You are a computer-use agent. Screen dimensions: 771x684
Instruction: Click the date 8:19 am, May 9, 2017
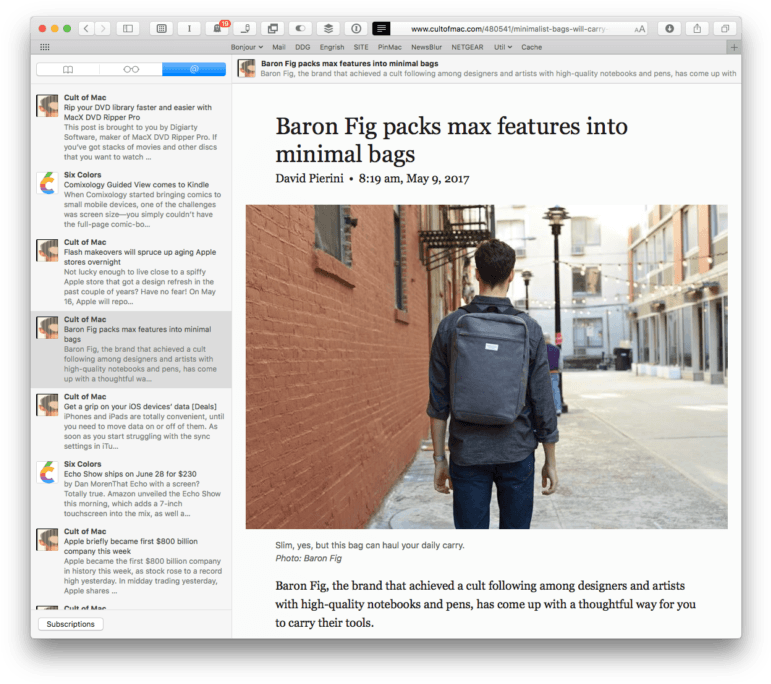414,178
